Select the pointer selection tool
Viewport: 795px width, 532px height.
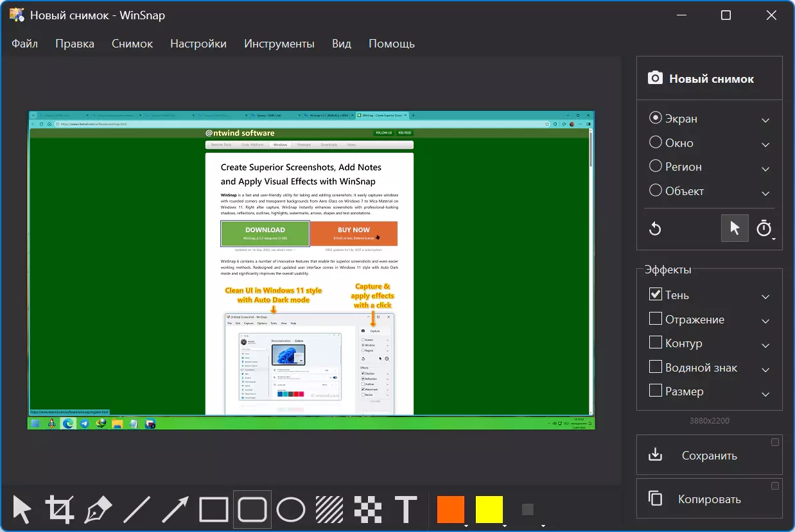coord(22,510)
